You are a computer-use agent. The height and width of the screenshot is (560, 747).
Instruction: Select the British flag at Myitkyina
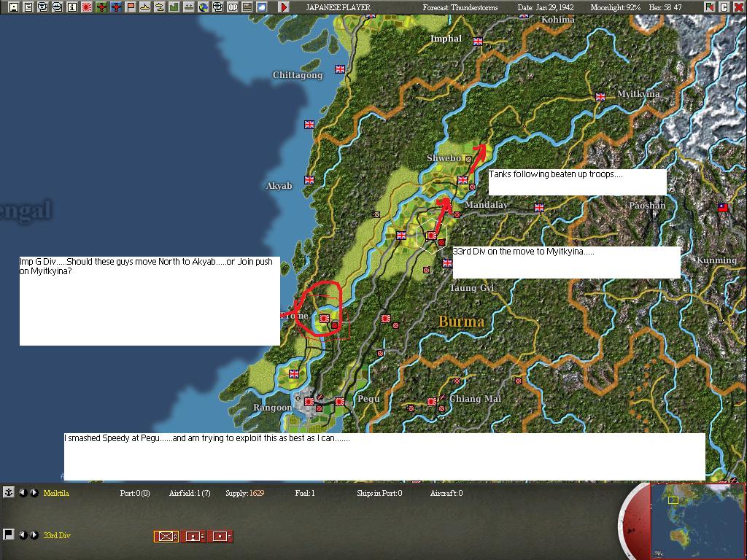pyautogui.click(x=600, y=97)
